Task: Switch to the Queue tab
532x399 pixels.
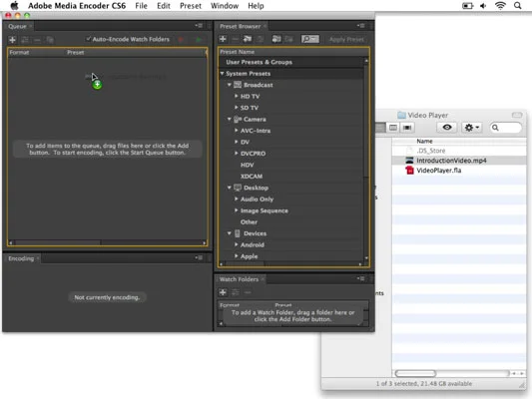Action: [17, 26]
